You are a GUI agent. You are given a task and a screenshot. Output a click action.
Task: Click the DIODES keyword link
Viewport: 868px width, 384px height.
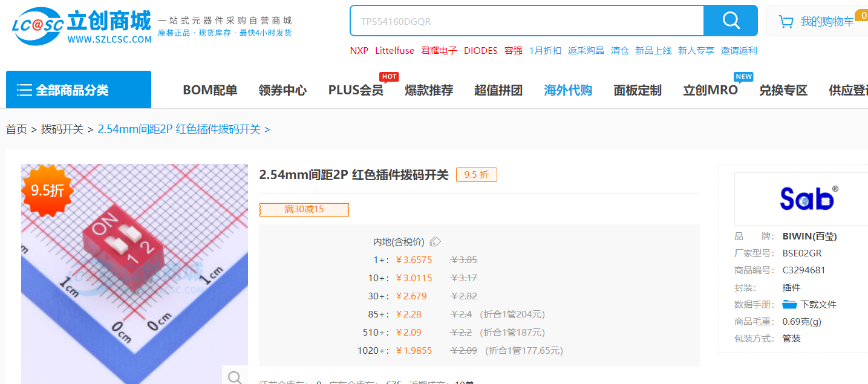click(x=481, y=50)
